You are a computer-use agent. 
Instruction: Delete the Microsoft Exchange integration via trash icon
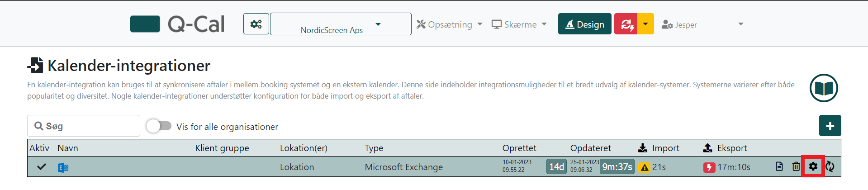[796, 166]
